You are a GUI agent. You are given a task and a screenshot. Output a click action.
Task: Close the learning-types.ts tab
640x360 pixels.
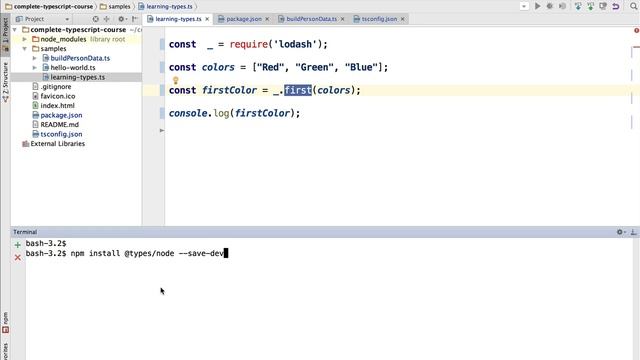(207, 19)
